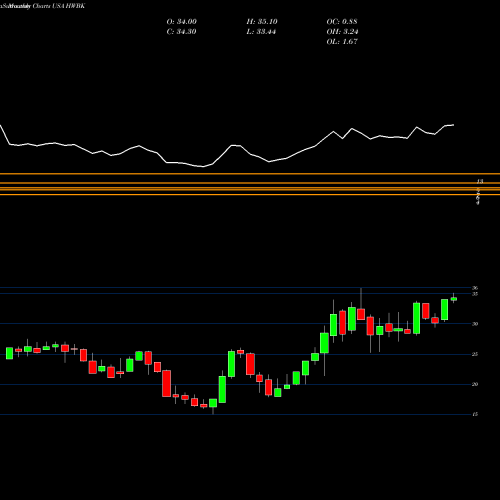Select the "OH: 3.24" readout

[342, 32]
